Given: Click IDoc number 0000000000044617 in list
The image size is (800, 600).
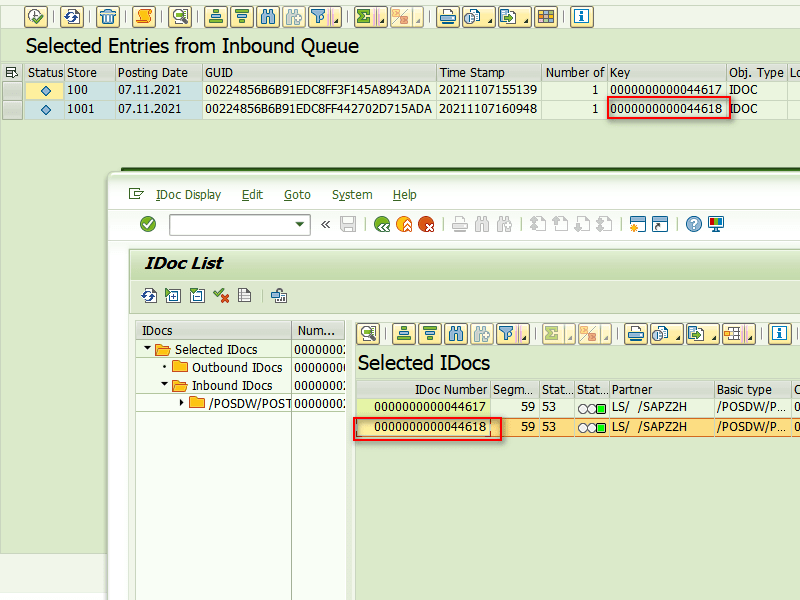Looking at the screenshot, I should (x=430, y=408).
